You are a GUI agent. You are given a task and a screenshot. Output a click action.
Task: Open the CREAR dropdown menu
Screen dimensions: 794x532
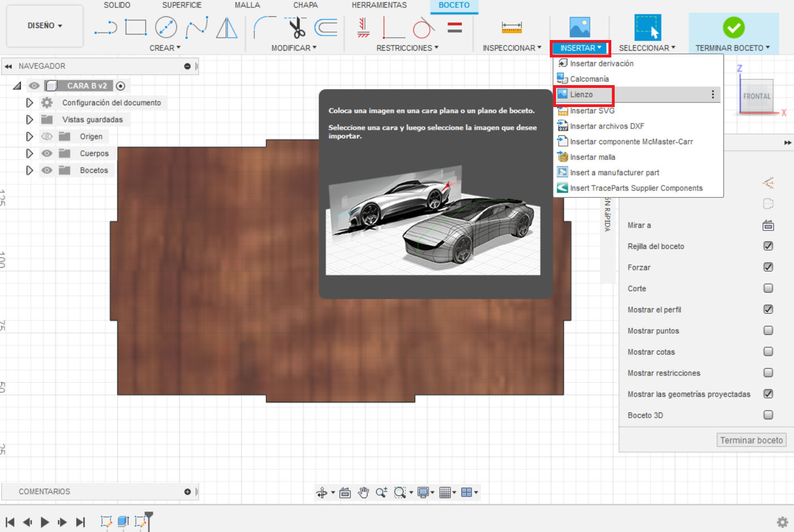coord(165,48)
